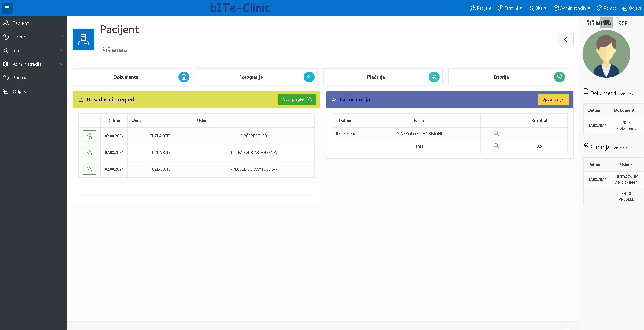Click the green Istorija people icon
Image resolution: width=644 pixels, height=330 pixels.
(x=560, y=77)
